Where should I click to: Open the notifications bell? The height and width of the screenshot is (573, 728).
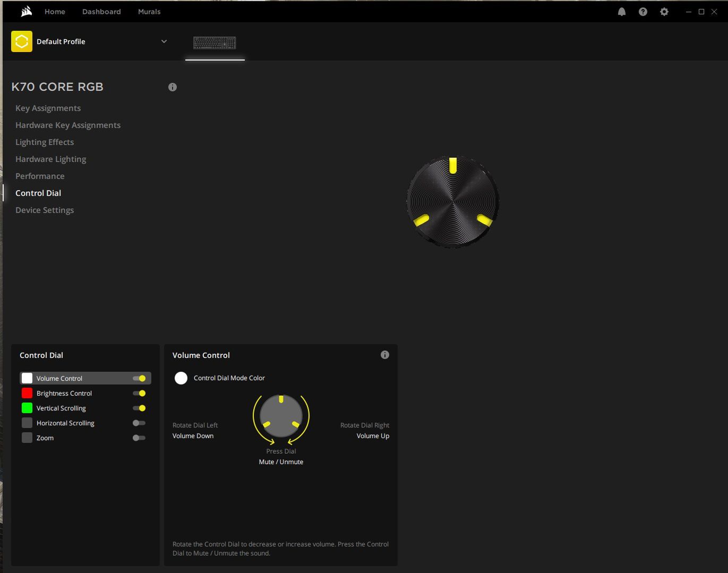point(622,12)
